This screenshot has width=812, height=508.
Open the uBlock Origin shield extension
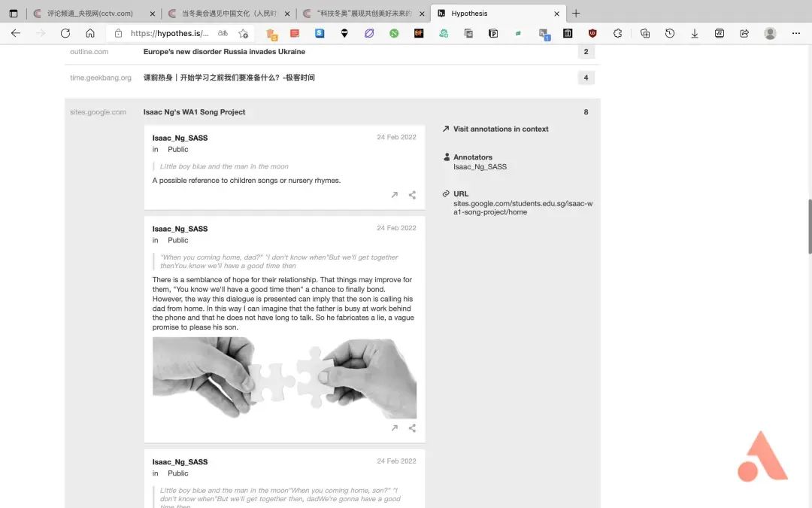[592, 33]
